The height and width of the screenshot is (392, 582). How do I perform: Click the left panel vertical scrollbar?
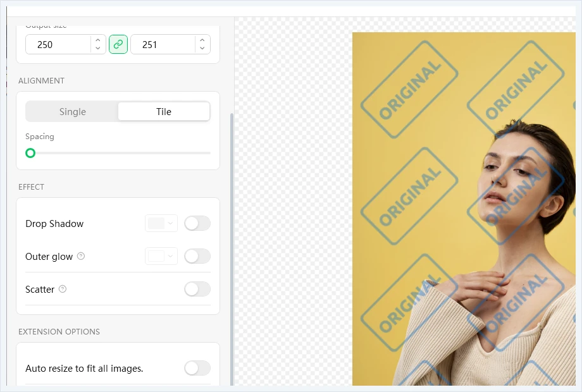(232, 248)
